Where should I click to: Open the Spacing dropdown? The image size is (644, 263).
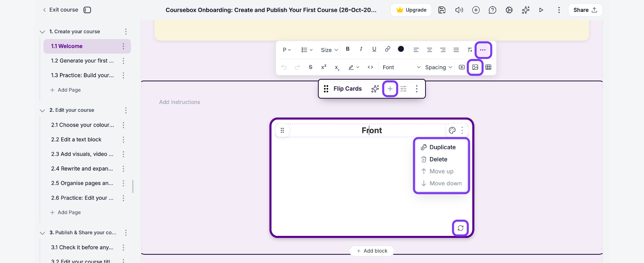439,67
